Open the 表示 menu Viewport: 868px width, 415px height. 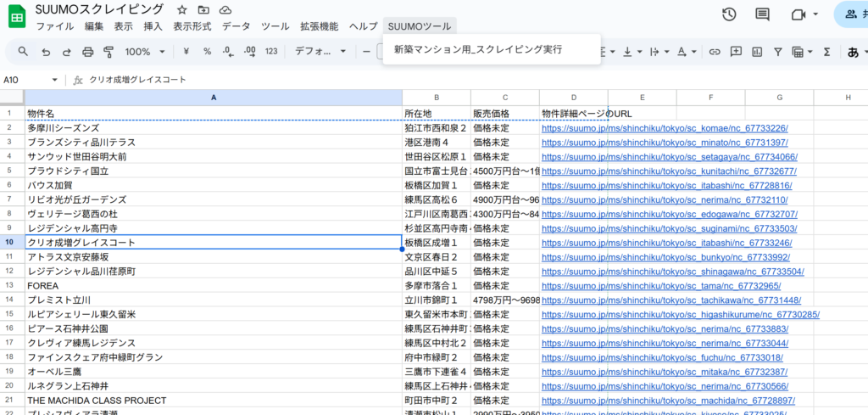pyautogui.click(x=124, y=26)
